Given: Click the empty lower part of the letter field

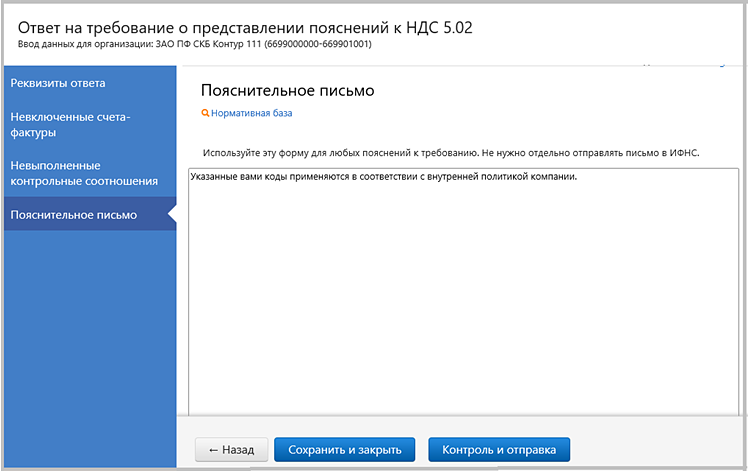Looking at the screenshot, I should coord(460,360).
